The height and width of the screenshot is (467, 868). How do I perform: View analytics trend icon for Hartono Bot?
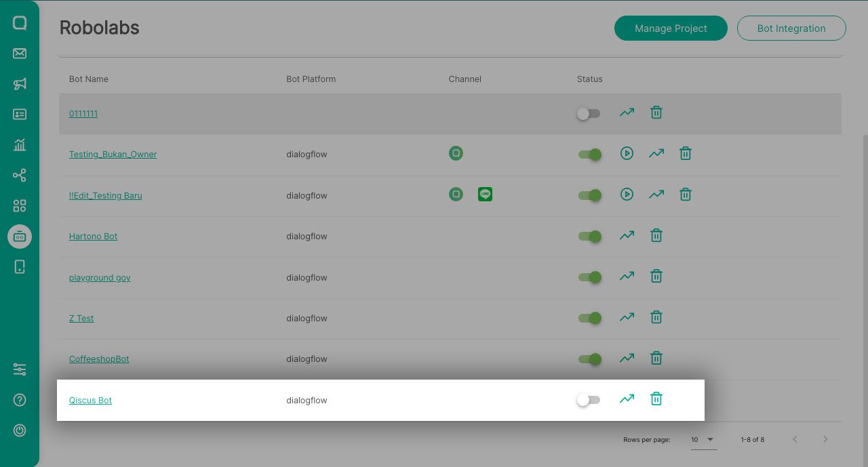[627, 235]
